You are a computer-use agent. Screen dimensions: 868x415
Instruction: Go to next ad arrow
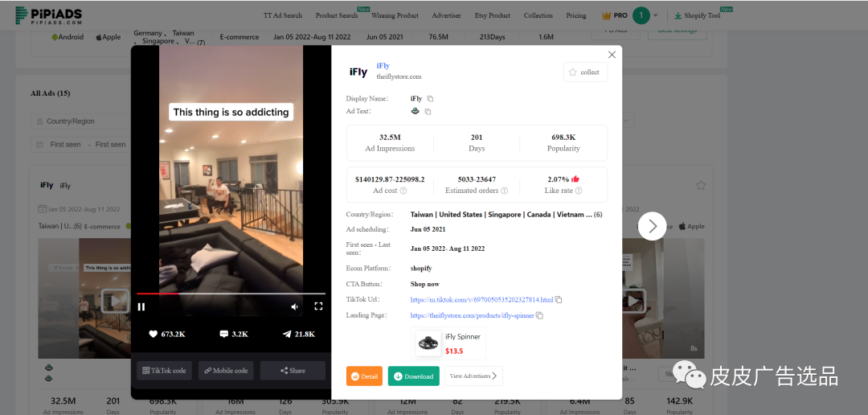coord(652,226)
